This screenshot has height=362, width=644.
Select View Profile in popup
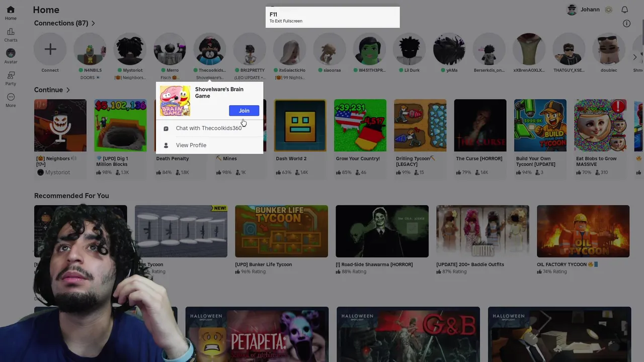(x=209, y=145)
